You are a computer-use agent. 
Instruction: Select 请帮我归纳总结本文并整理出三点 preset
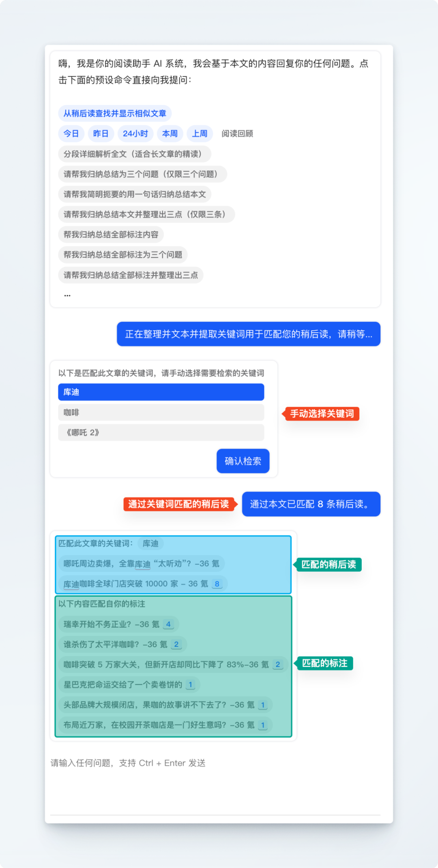pos(146,214)
